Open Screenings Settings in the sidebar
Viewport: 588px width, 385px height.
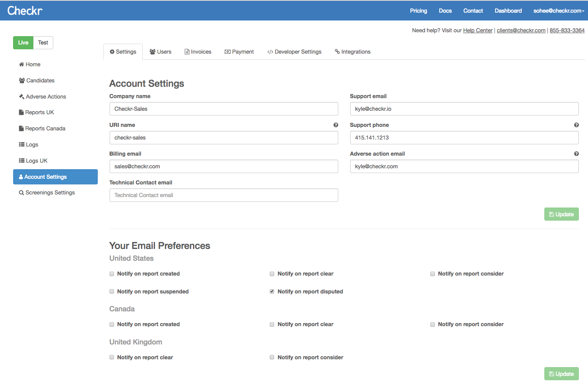pyautogui.click(x=55, y=193)
